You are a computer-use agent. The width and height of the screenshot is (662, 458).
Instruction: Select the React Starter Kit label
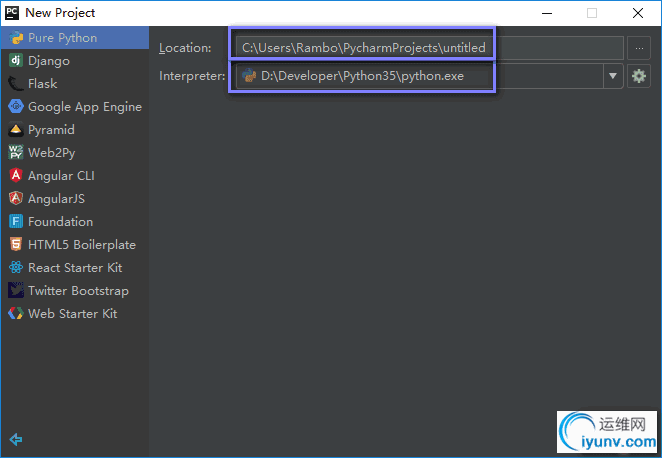point(75,268)
